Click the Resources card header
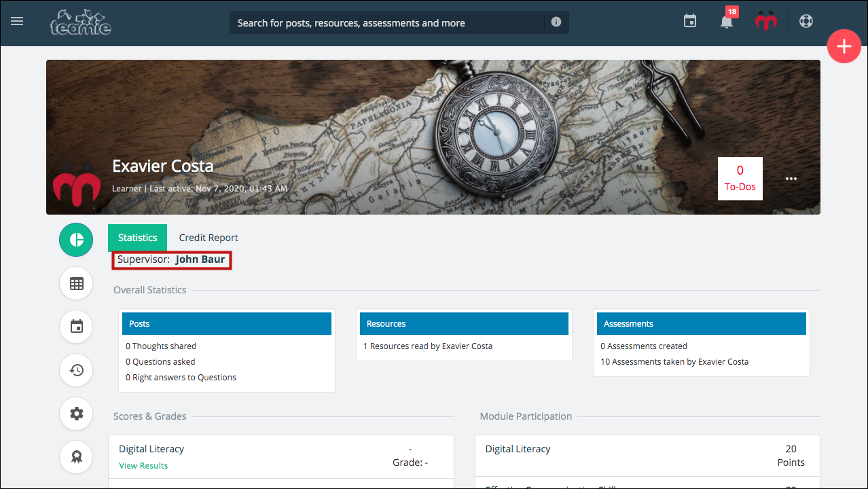The height and width of the screenshot is (489, 868). coord(464,324)
